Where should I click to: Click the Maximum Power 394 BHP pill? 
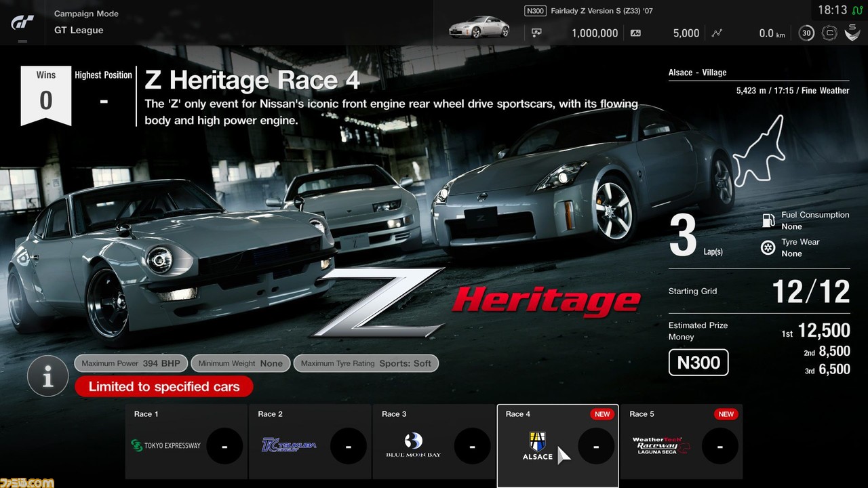[131, 363]
